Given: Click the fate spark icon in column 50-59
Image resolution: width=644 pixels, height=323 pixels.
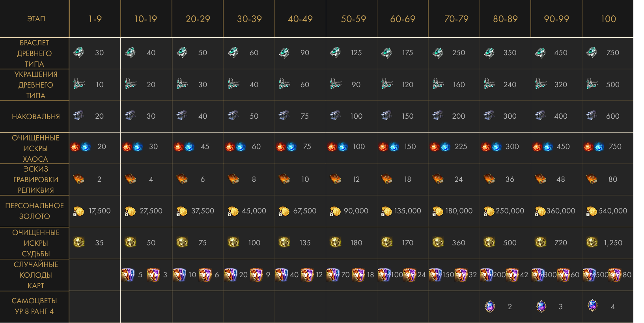Looking at the screenshot, I should click(x=336, y=242).
